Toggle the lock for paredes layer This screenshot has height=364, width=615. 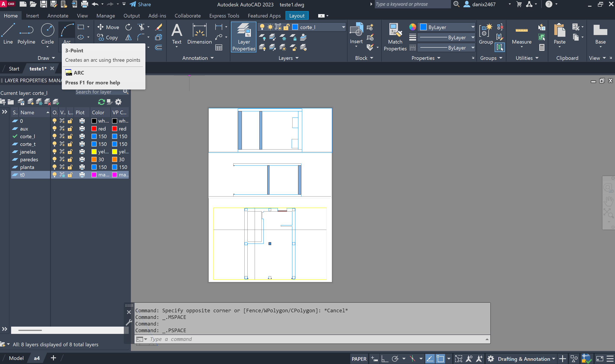70,159
